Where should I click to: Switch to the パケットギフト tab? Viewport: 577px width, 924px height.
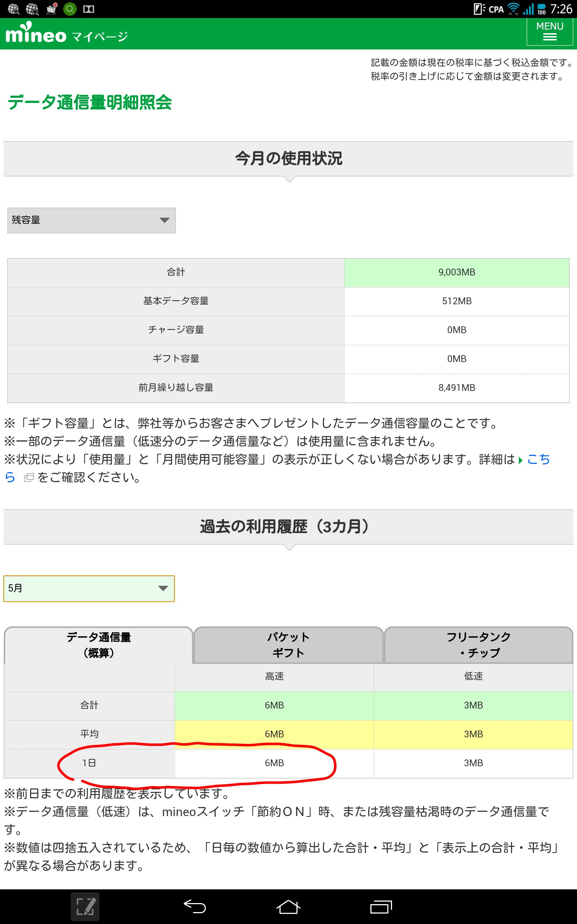point(288,645)
